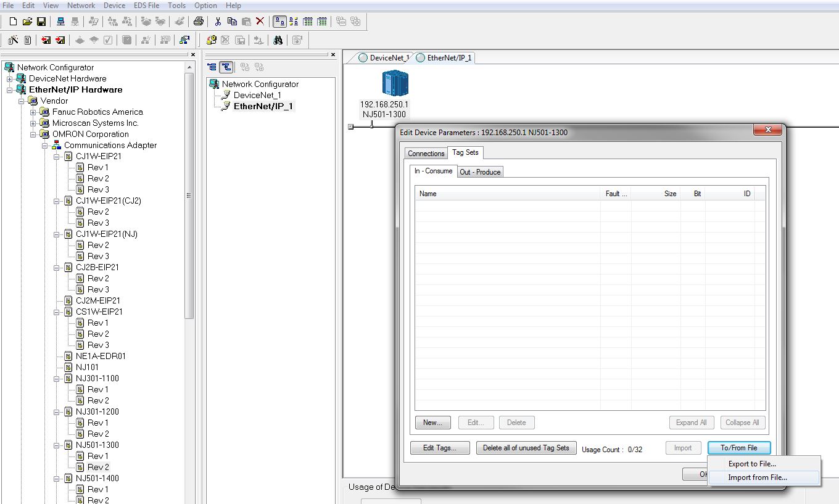839x504 pixels.
Task: Cut the selected device
Action: pos(217,21)
